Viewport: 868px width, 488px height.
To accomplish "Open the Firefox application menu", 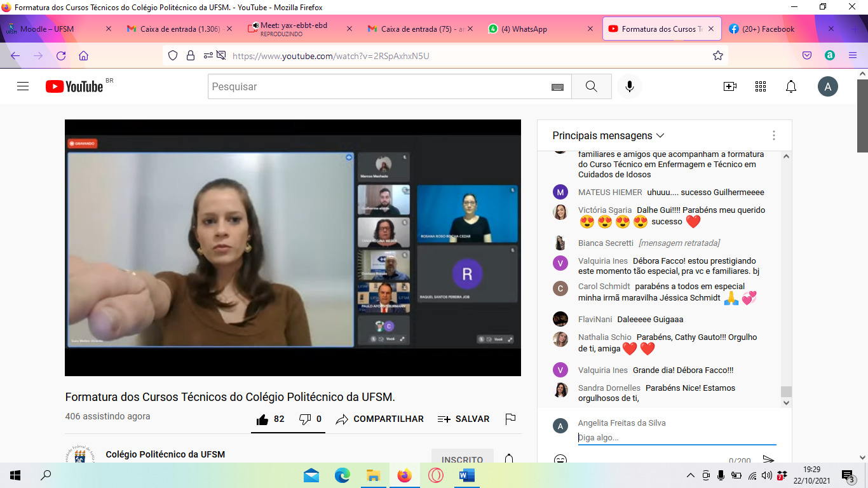I will tap(853, 56).
